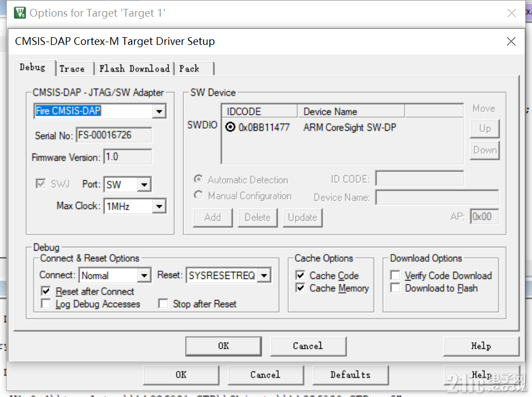Click the Down move button
The height and width of the screenshot is (397, 532).
[485, 150]
